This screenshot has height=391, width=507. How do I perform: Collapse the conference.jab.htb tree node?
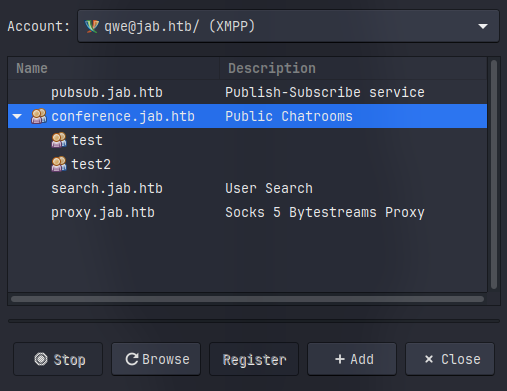click(x=17, y=116)
